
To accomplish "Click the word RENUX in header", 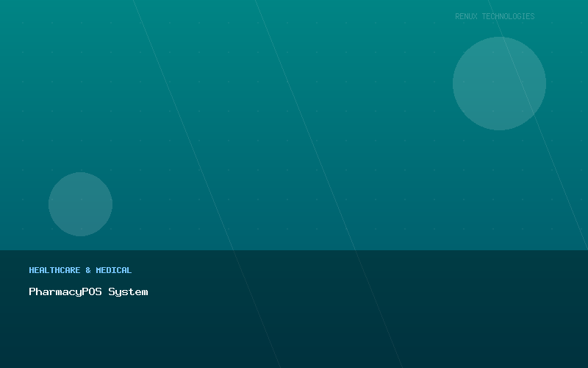I will (466, 16).
